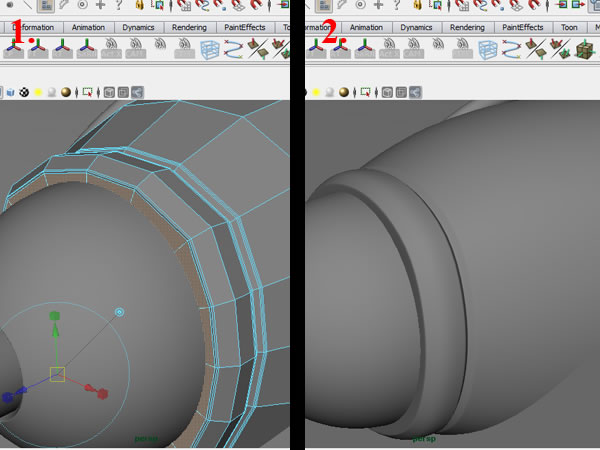Click the yellow center manipulator square
Viewport: 600px width, 450px height.
[x=57, y=374]
